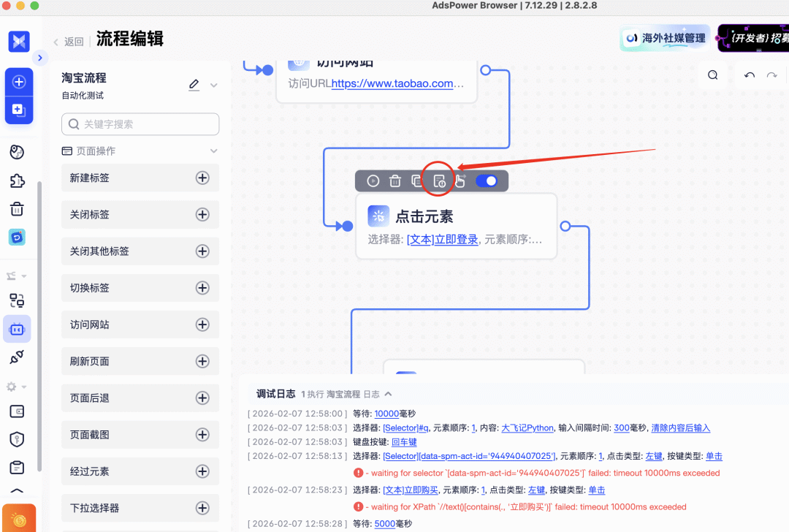Image resolution: width=789 pixels, height=532 pixels.
Task: Click inside the 关键字搜索 search field
Action: pyautogui.click(x=140, y=124)
